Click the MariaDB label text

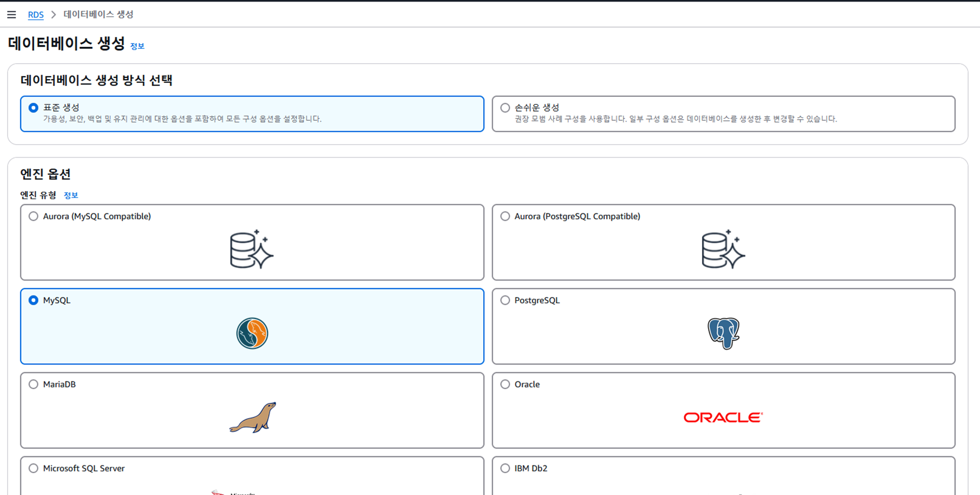(x=60, y=384)
